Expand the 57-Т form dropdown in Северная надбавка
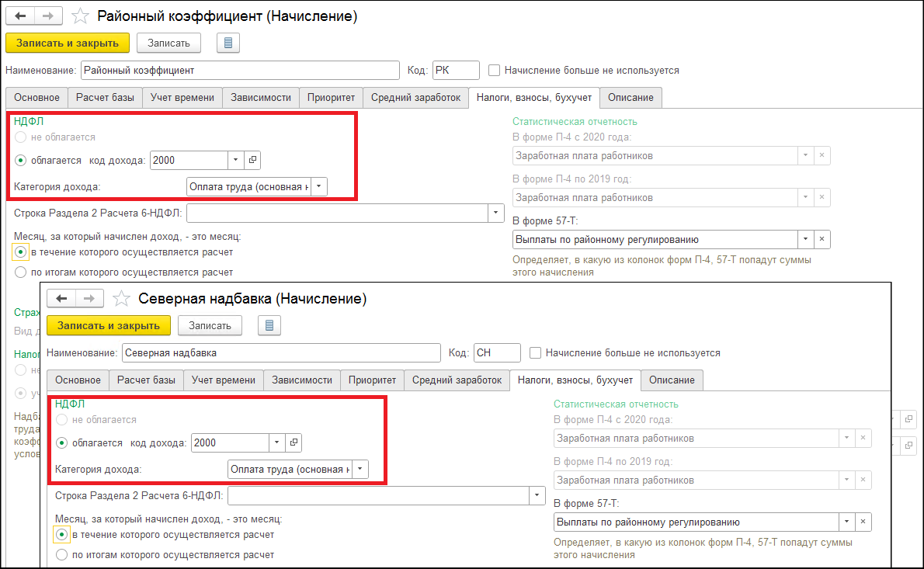924x569 pixels. [847, 522]
